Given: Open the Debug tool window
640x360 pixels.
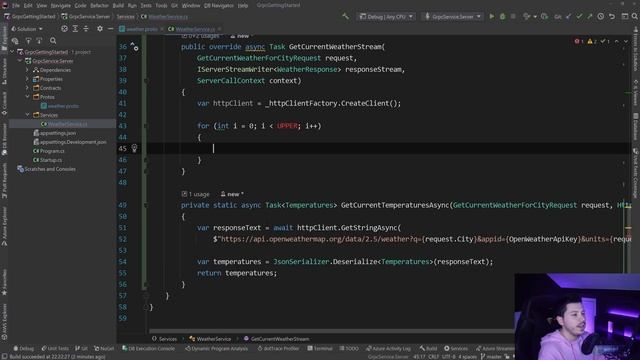Looking at the screenshot, I should coord(24,349).
